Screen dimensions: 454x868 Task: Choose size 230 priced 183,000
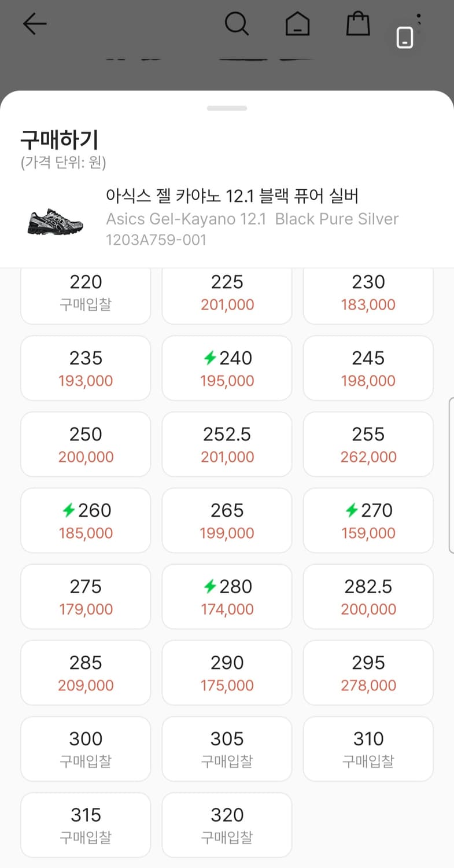point(368,293)
